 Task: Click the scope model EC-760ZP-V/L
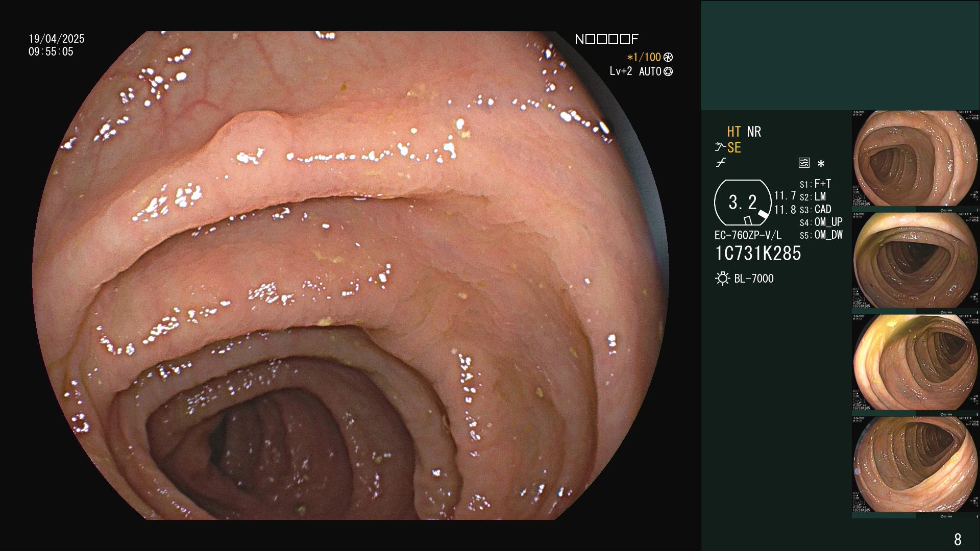748,235
